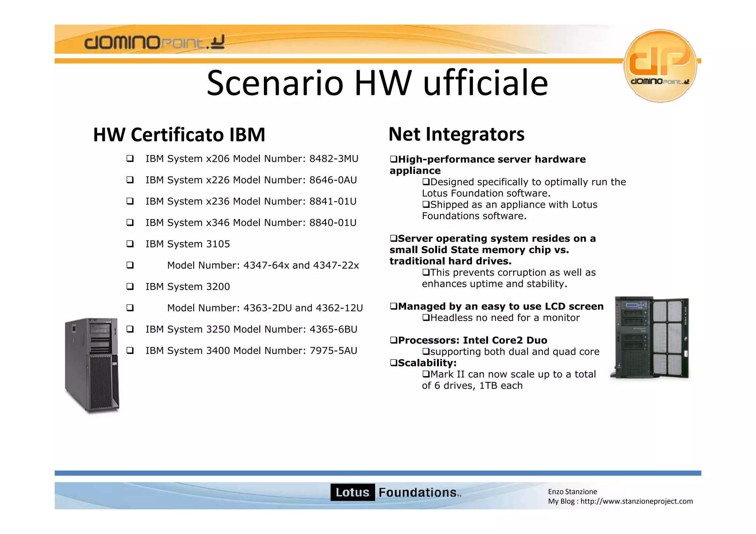Click the Lotus Foundations footer logo
This screenshot has width=756, height=534.
click(396, 492)
